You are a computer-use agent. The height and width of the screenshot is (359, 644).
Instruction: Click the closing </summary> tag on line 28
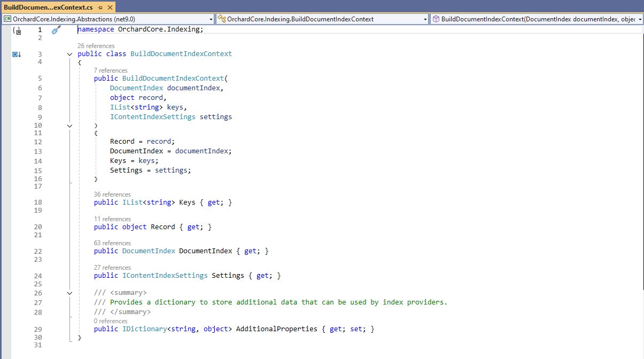click(x=130, y=312)
